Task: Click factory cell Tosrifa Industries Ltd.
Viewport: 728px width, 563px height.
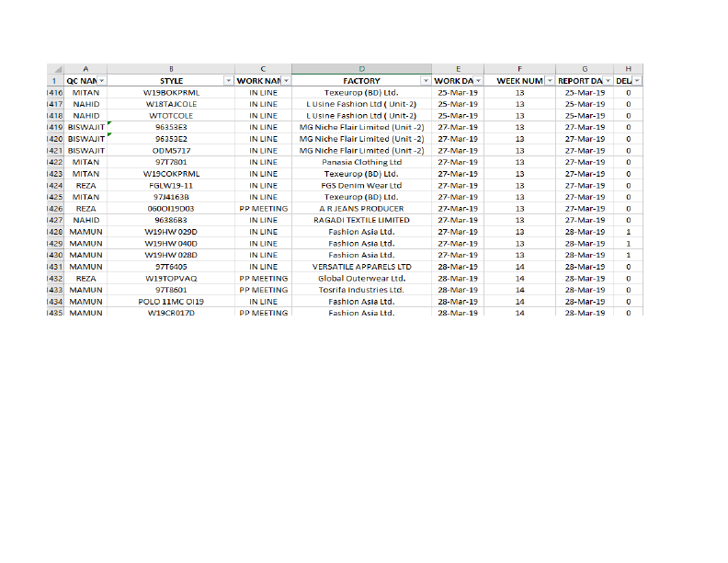Action: coord(361,290)
